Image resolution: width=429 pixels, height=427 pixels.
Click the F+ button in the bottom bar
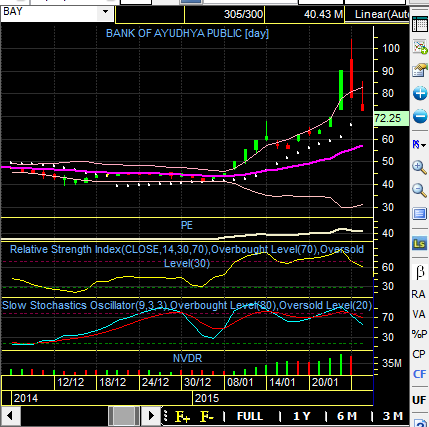[183, 417]
